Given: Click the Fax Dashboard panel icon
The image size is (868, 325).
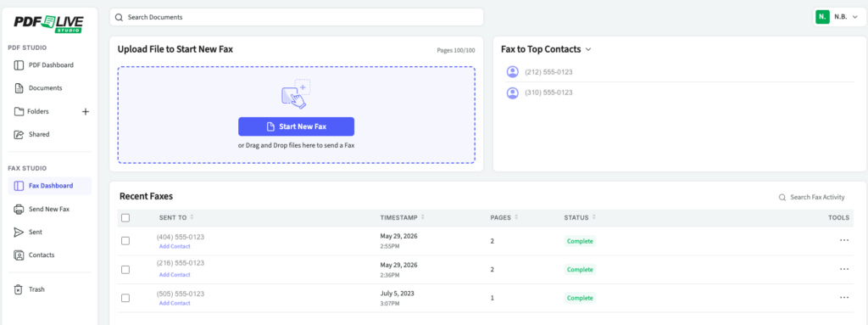Looking at the screenshot, I should pyautogui.click(x=19, y=186).
